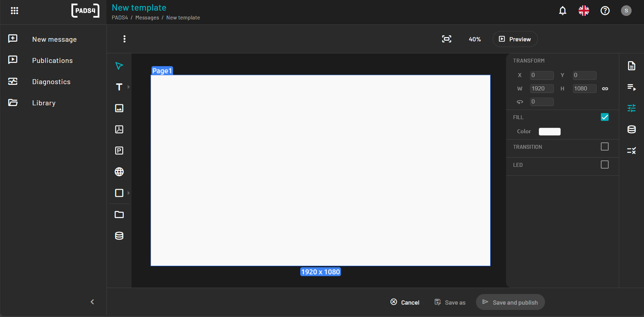
Task: Open the 40% zoom level menu
Action: click(x=475, y=39)
